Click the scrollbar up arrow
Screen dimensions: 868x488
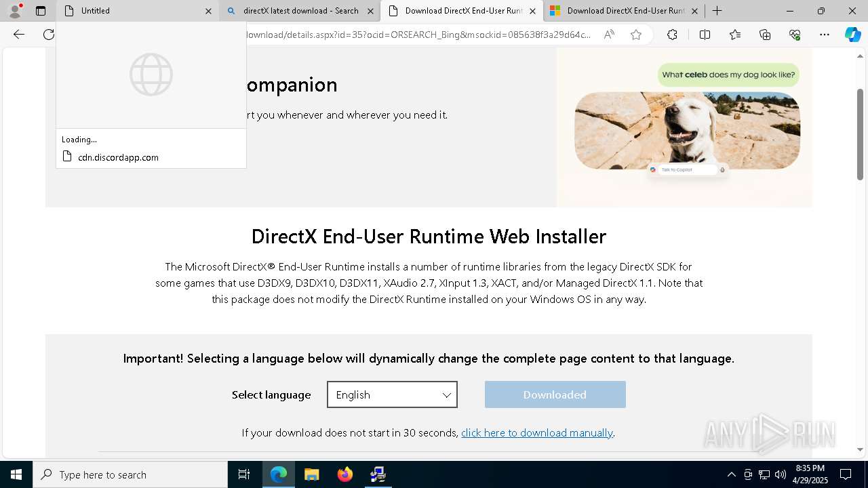coord(861,56)
